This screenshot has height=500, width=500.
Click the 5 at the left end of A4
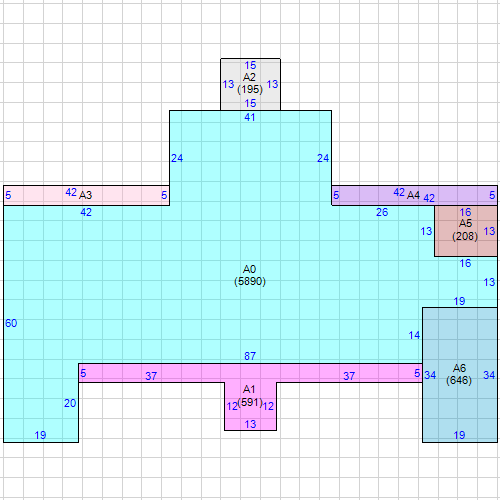[x=336, y=195]
